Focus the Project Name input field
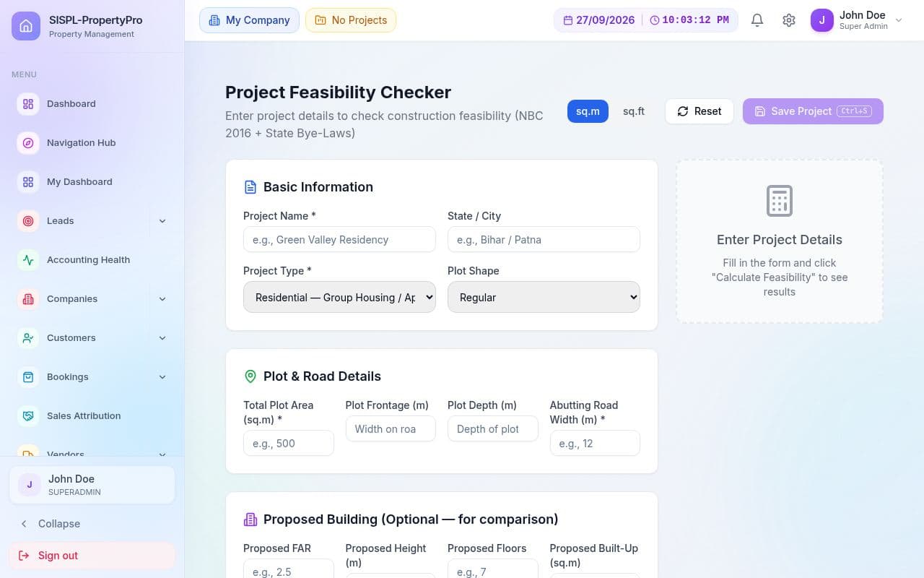Image resolution: width=924 pixels, height=578 pixels. (x=339, y=240)
